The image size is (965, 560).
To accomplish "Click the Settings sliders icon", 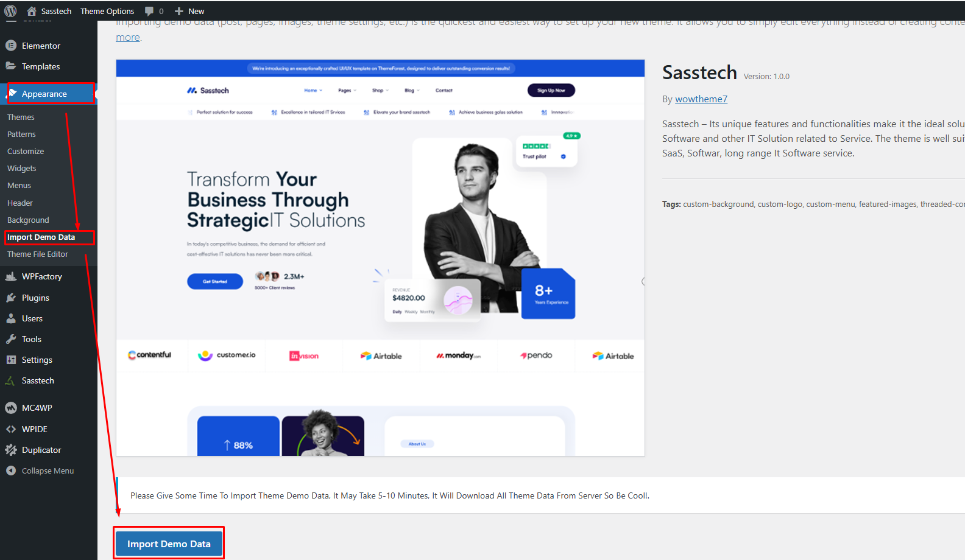I will pos(11,360).
